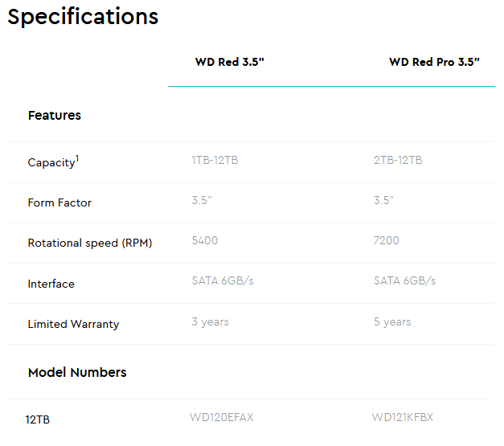
Task: Click the Limited Warranty row label
Action: click(73, 325)
